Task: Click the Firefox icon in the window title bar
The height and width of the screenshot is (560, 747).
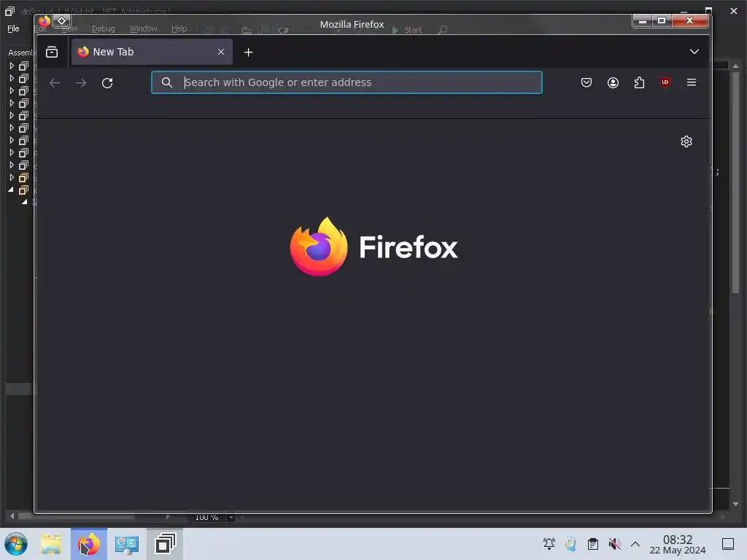Action: point(44,20)
